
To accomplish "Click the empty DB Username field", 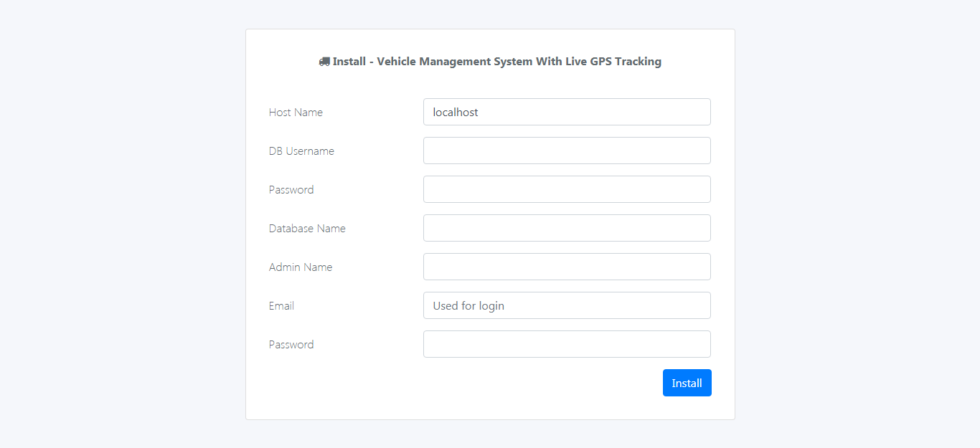I will (x=566, y=151).
